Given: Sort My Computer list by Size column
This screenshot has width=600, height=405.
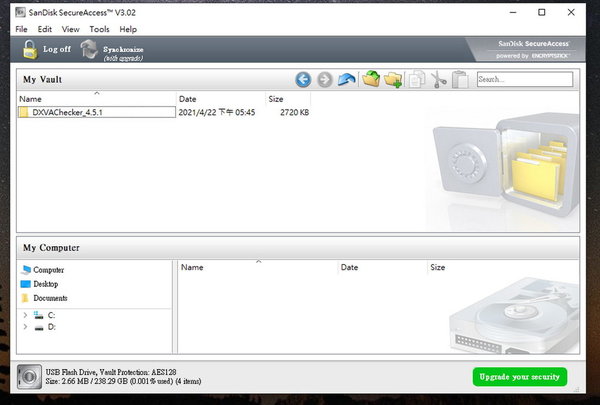Looking at the screenshot, I should pyautogui.click(x=437, y=267).
